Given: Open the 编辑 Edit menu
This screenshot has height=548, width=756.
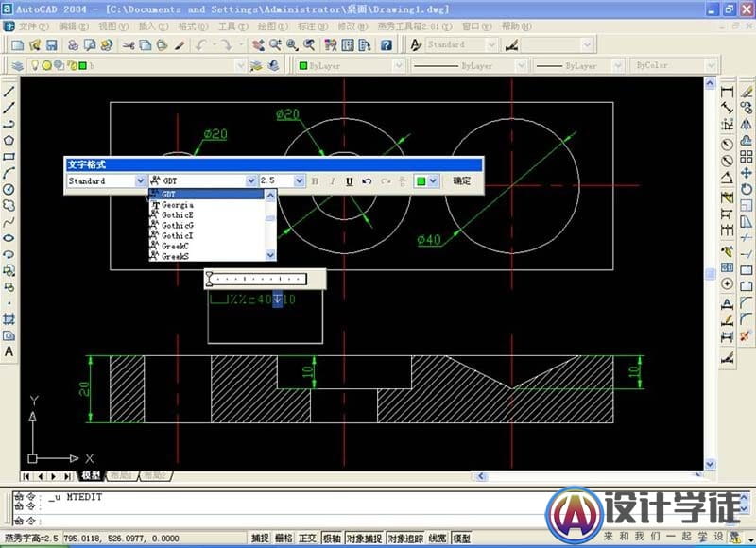Looking at the screenshot, I should 74,26.
